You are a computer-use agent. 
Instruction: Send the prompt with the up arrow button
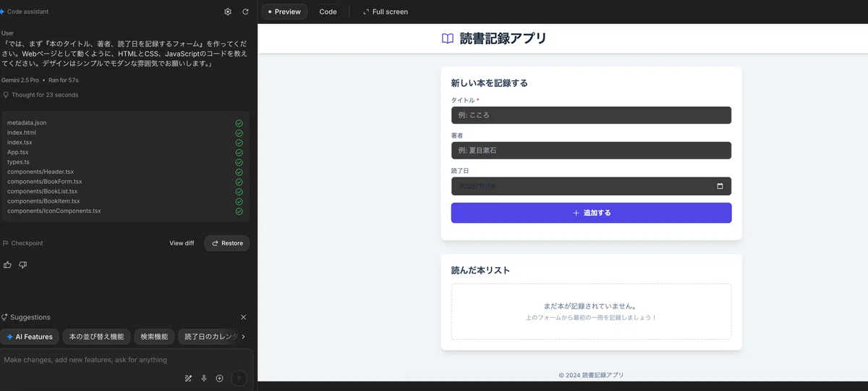pyautogui.click(x=239, y=378)
